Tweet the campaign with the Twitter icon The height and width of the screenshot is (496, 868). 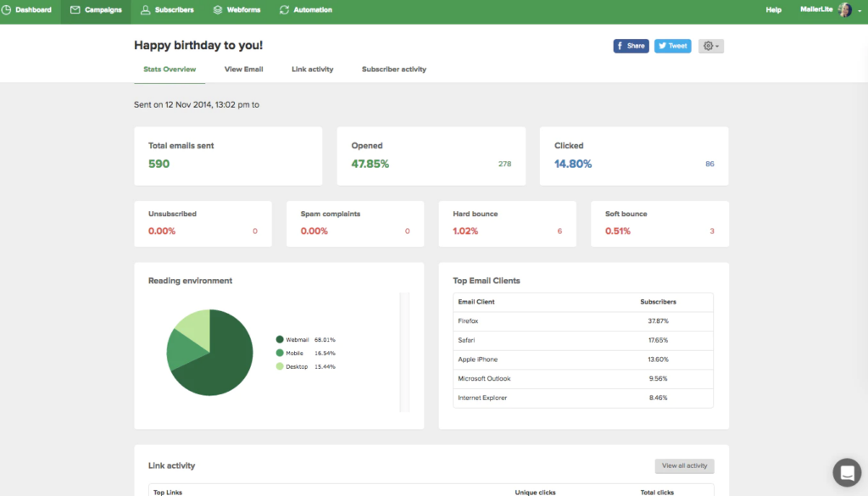660,46
